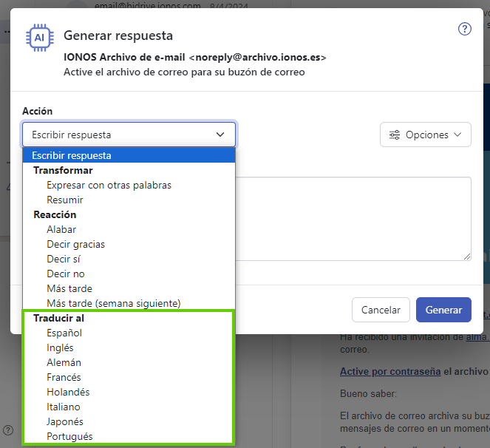Translate to Inglés

pos(129,347)
